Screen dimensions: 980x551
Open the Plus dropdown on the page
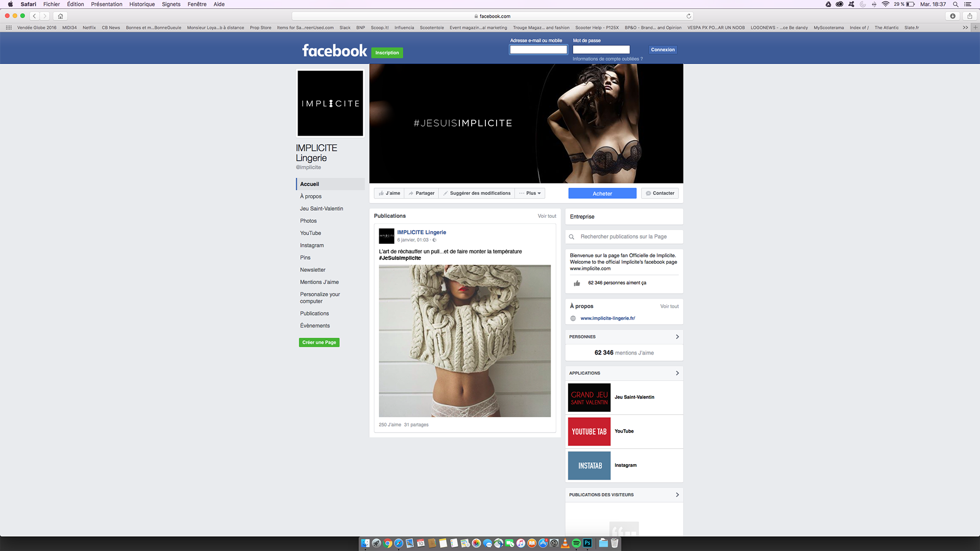point(529,193)
